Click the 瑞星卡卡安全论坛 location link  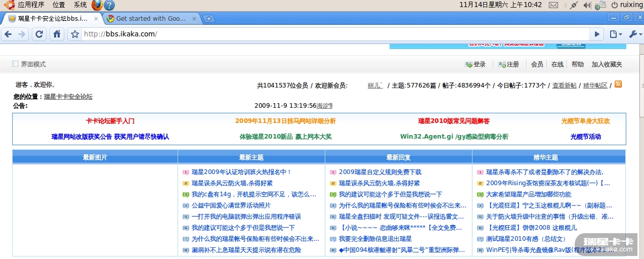pos(68,97)
